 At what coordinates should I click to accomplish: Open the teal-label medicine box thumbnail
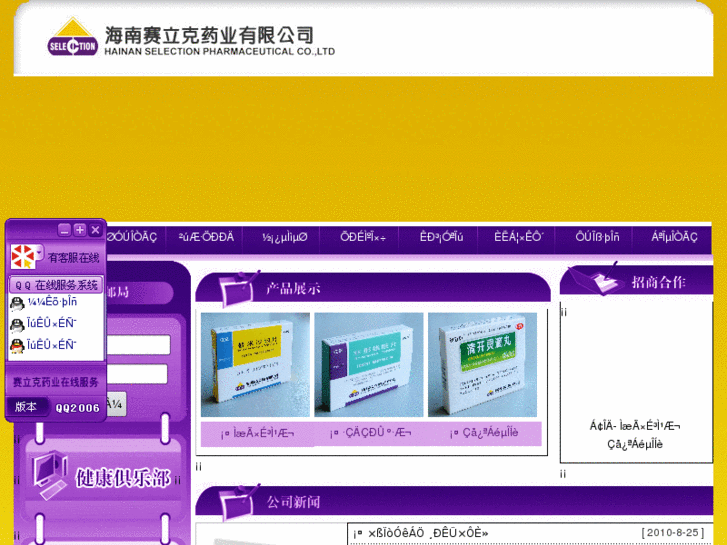coord(369,365)
